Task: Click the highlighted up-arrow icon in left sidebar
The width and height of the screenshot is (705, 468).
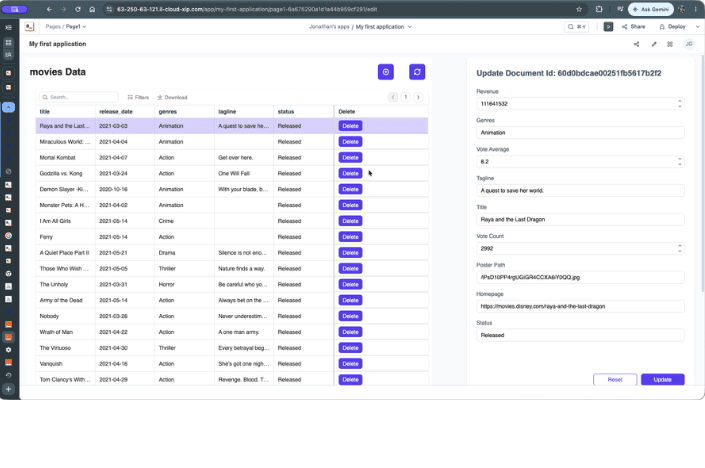Action: pos(9,107)
